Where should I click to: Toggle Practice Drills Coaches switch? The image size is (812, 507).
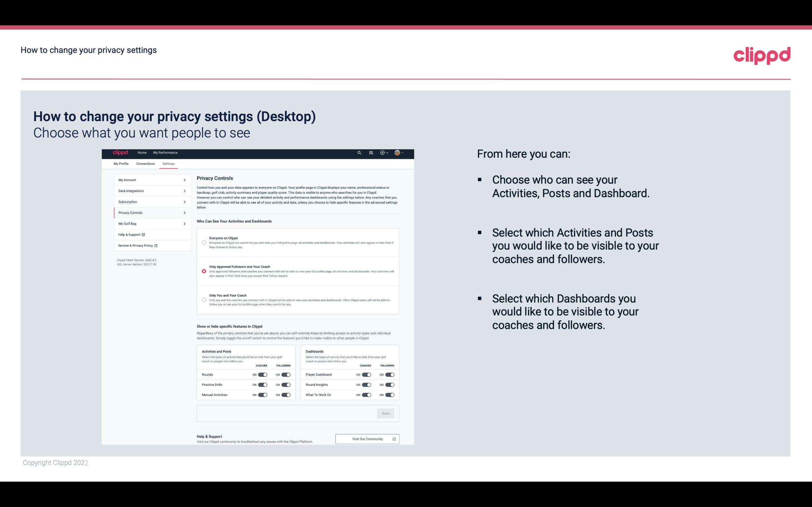tap(262, 385)
